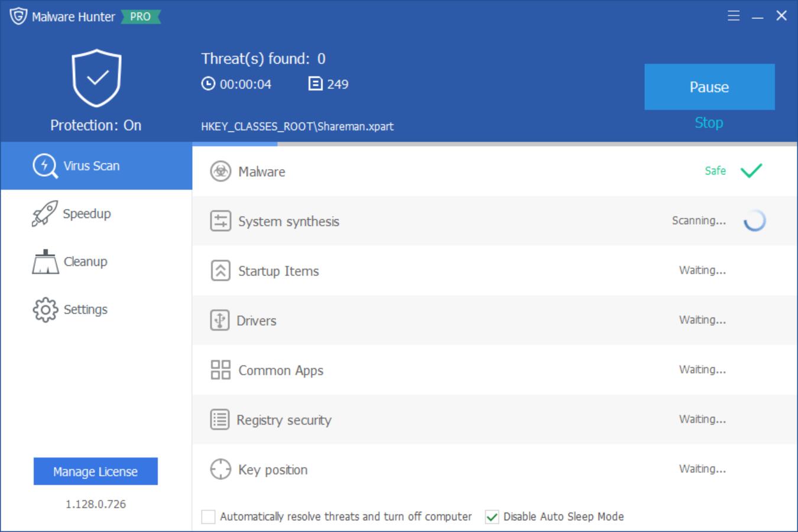This screenshot has width=798, height=532.
Task: Click the Malware biohazard scan icon
Action: click(x=219, y=172)
